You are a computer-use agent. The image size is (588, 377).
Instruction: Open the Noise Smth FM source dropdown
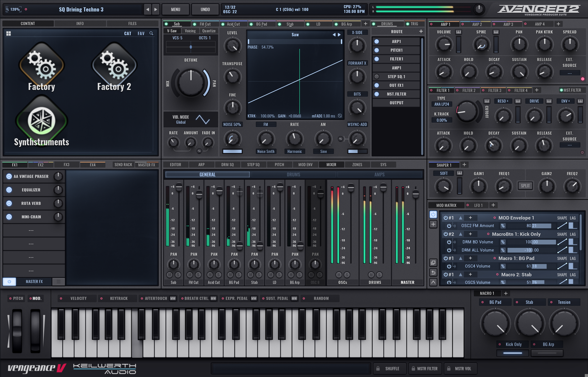coord(266,151)
